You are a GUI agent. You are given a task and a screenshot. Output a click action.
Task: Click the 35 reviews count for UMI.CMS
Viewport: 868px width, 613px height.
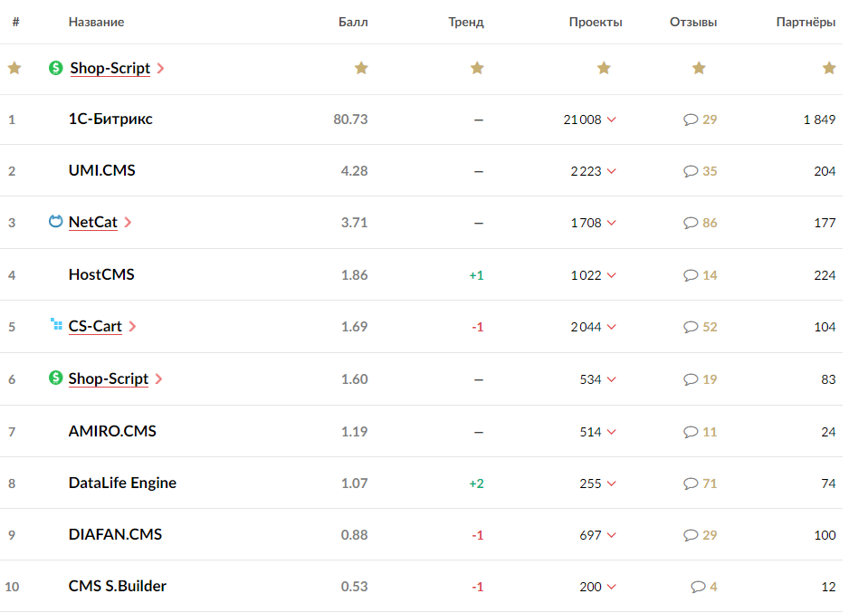(710, 171)
